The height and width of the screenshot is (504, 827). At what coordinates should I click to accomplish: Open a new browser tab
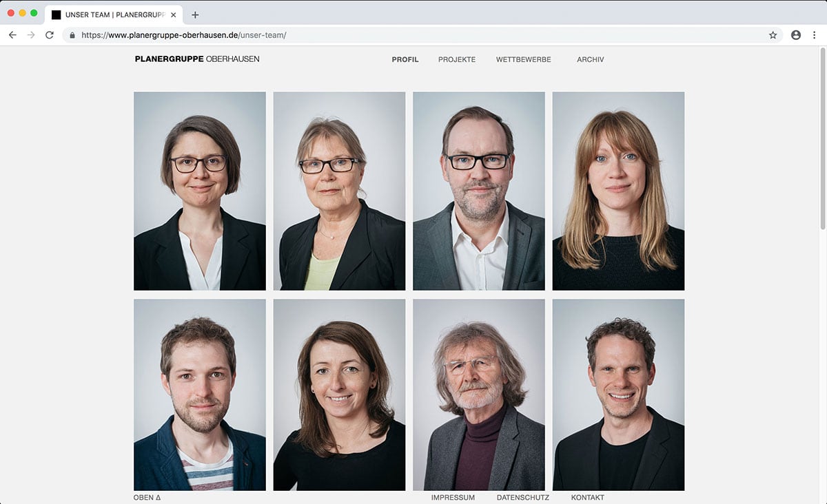[x=195, y=14]
